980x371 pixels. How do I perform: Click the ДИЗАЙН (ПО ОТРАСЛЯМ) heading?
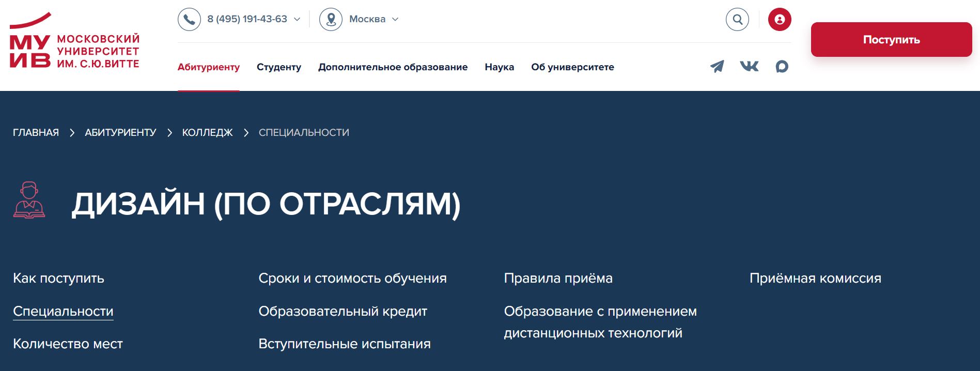point(266,204)
